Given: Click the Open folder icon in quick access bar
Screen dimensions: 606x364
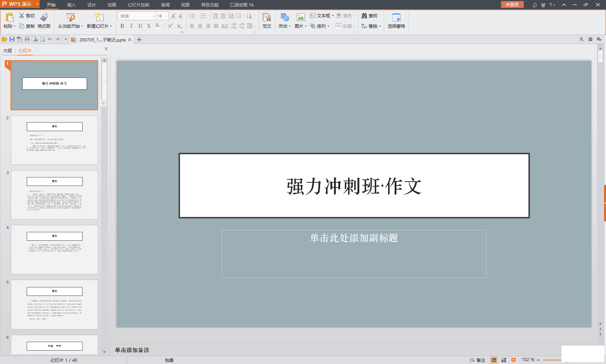Looking at the screenshot, I should (4, 39).
